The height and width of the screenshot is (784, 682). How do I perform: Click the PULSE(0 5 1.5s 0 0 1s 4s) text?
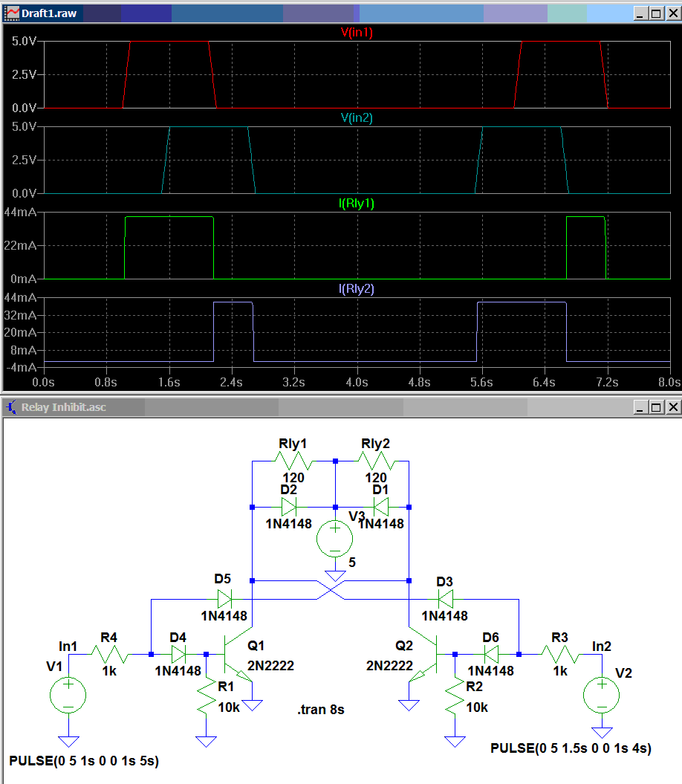click(571, 748)
